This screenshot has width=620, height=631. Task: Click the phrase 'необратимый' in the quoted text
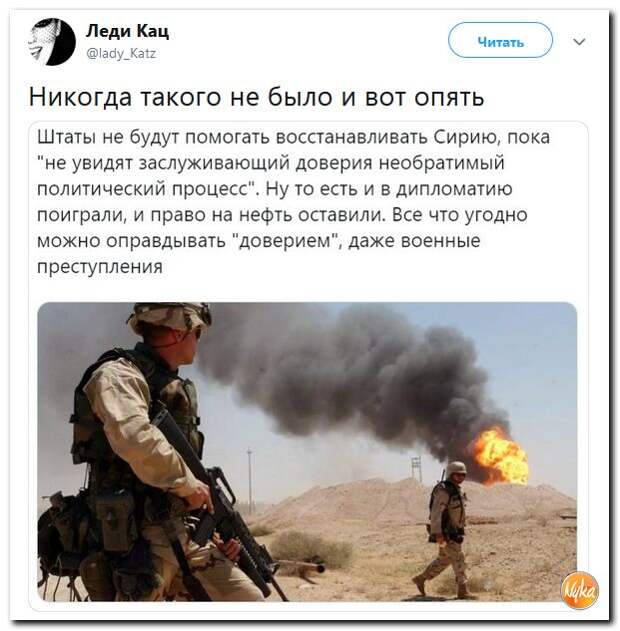pos(442,163)
